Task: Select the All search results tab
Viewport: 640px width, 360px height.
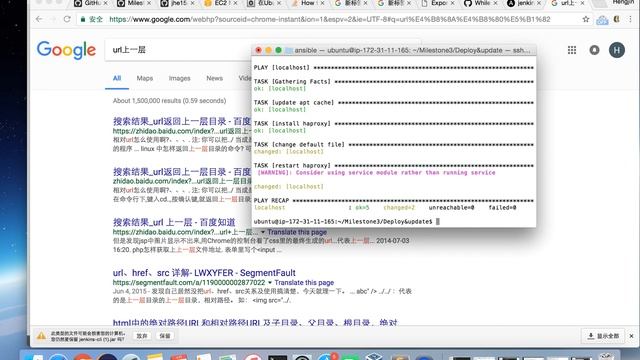Action: (117, 78)
